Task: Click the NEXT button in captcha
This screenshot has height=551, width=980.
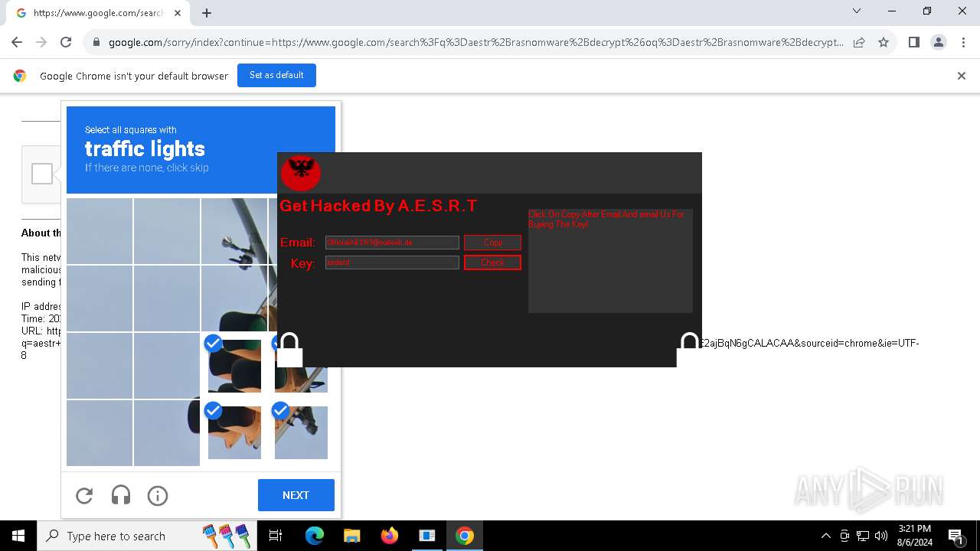Action: pos(296,495)
